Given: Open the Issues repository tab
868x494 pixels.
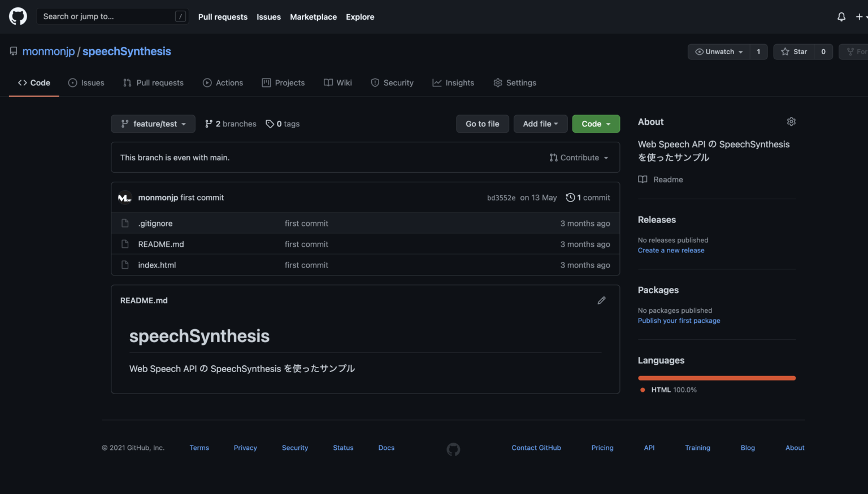Looking at the screenshot, I should coord(86,82).
